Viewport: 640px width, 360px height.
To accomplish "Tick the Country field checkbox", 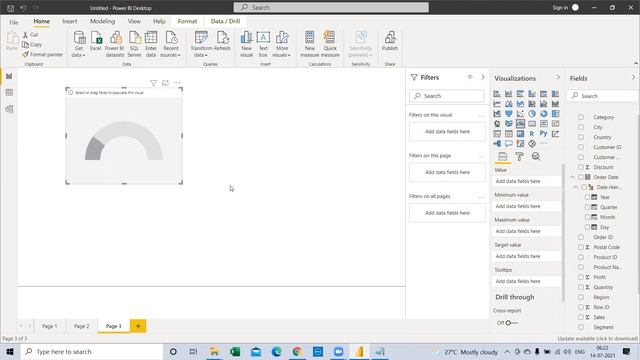I will point(581,137).
